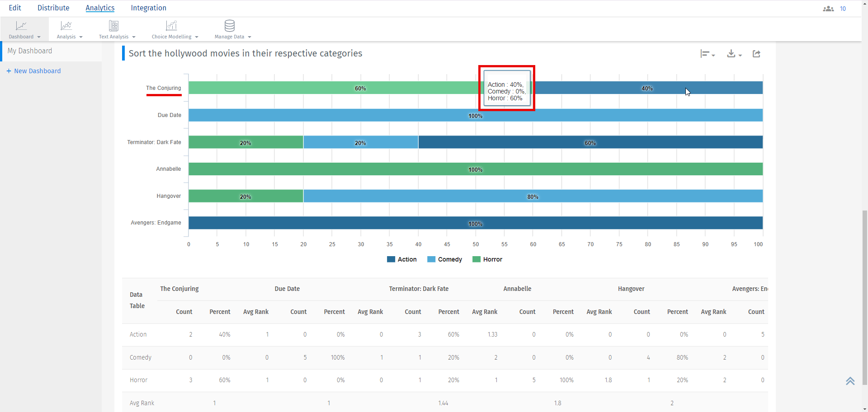The width and height of the screenshot is (868, 412).
Task: Click the Comedy row label in table
Action: (x=141, y=357)
